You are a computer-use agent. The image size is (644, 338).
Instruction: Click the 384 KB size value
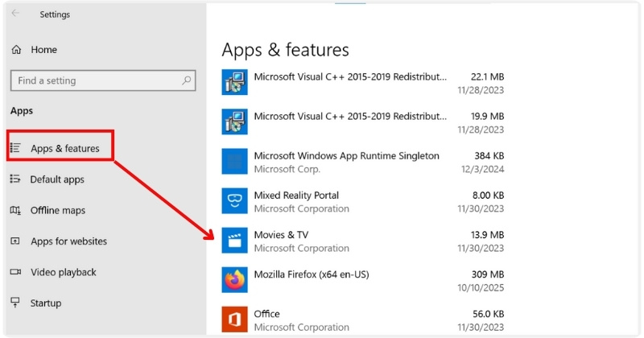(489, 155)
